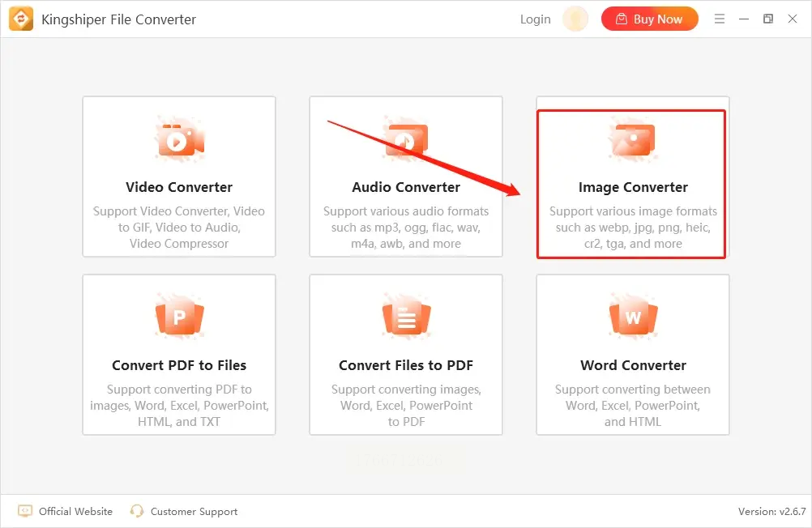Image resolution: width=812 pixels, height=528 pixels.
Task: Open the hamburger menu icon
Action: pyautogui.click(x=720, y=19)
